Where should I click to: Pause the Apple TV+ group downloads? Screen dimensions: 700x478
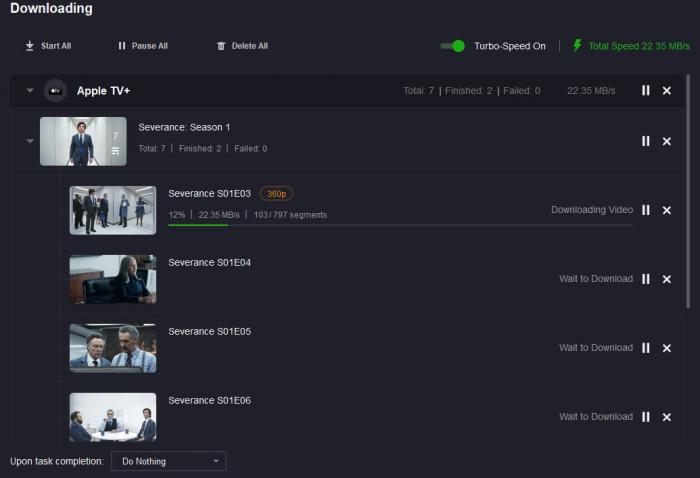646,91
